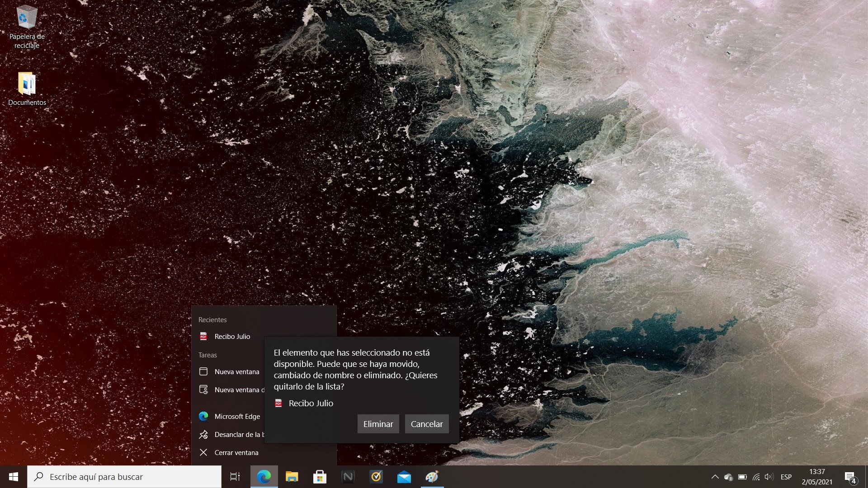
Task: Open the Paint app taskbar icon
Action: tap(432, 477)
